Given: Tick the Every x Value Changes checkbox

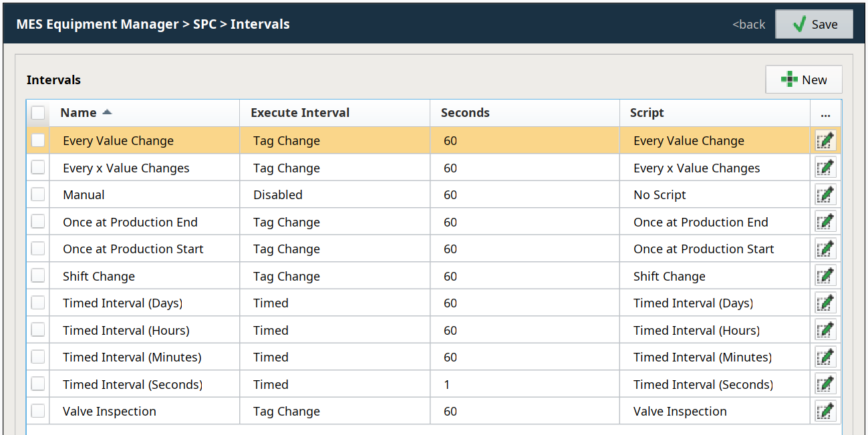Looking at the screenshot, I should (x=38, y=168).
